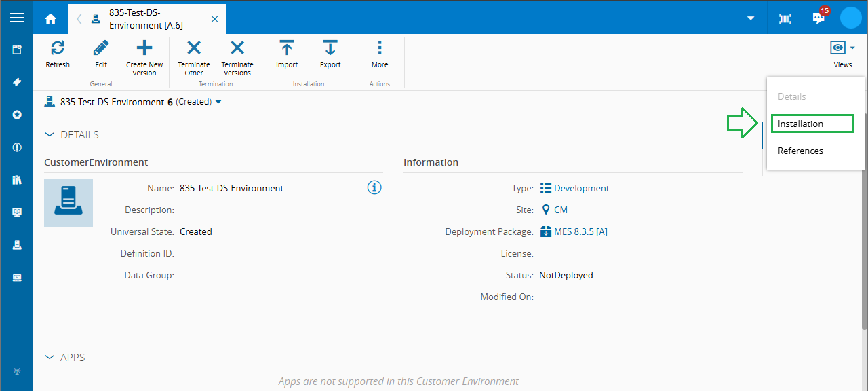The height and width of the screenshot is (391, 868).
Task: Click Create New Version plus icon
Action: [144, 49]
